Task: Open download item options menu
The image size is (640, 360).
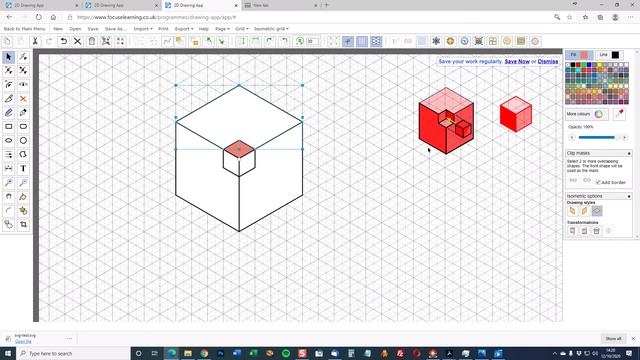Action: click(x=69, y=338)
